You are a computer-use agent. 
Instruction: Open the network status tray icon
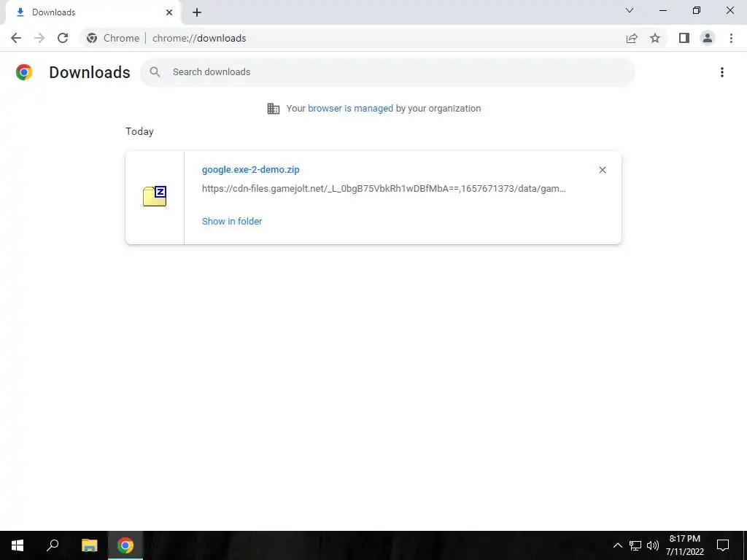coord(635,545)
